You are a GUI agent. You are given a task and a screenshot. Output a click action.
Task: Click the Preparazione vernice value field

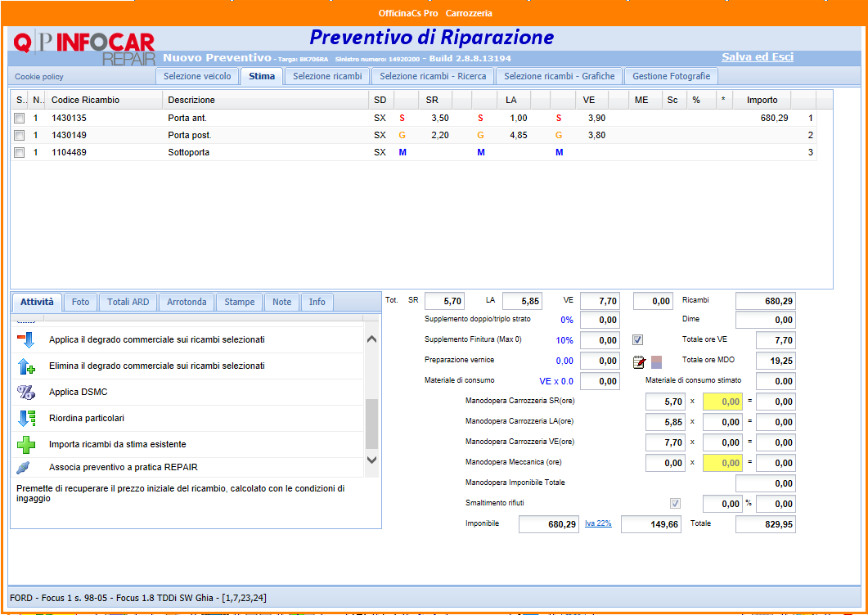click(600, 361)
